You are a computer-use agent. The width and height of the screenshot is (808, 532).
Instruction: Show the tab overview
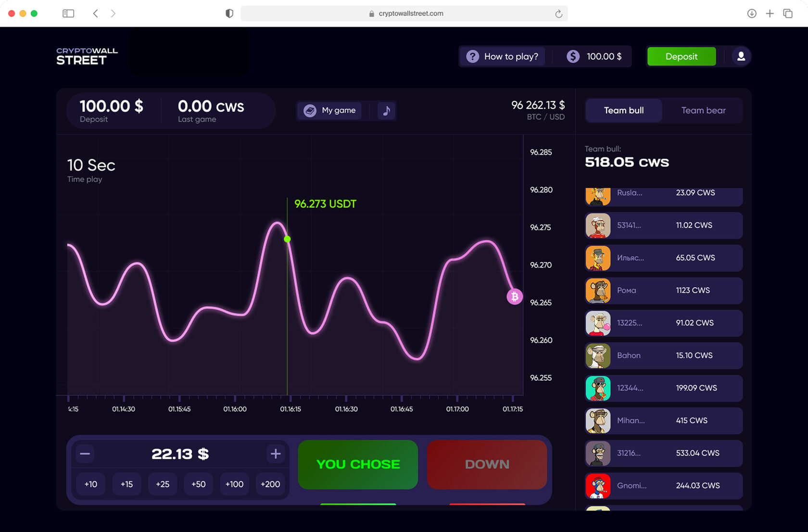pyautogui.click(x=788, y=13)
